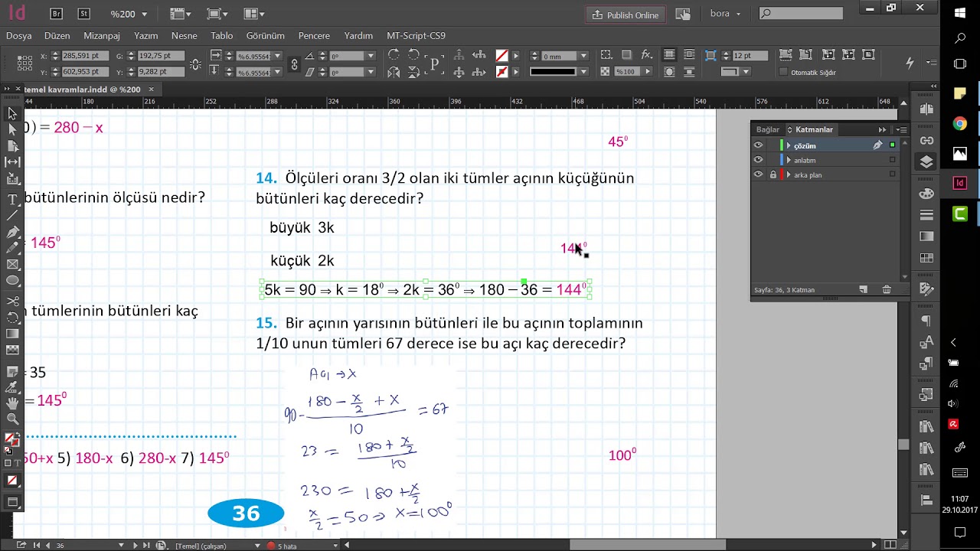Image resolution: width=980 pixels, height=551 pixels.
Task: Choose the Hand tool
Action: (12, 403)
